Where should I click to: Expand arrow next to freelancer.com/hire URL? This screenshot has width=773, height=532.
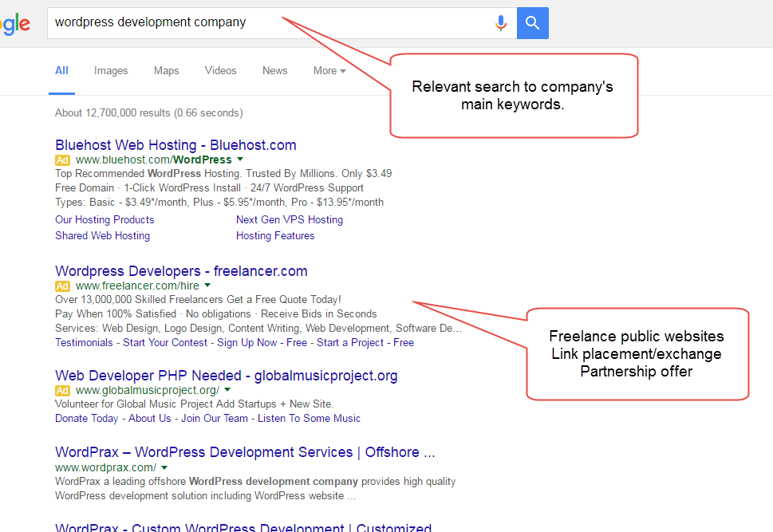pyautogui.click(x=207, y=285)
